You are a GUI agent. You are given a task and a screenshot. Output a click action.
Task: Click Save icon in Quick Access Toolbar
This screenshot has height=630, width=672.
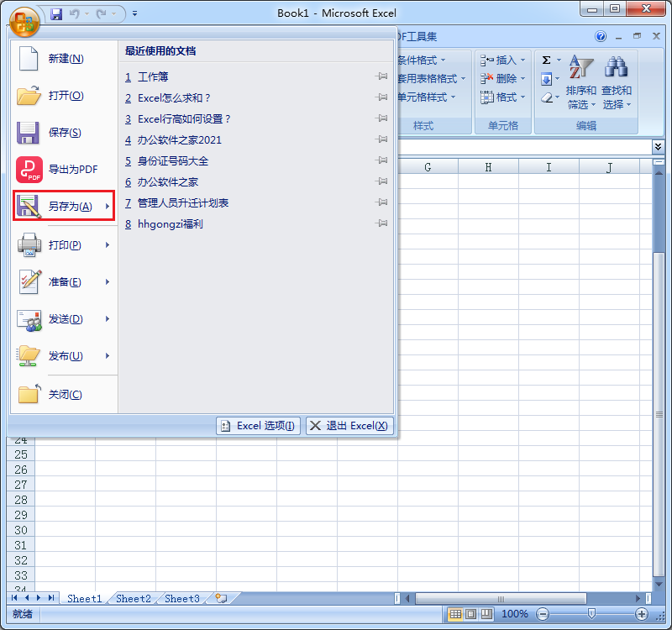click(x=56, y=14)
